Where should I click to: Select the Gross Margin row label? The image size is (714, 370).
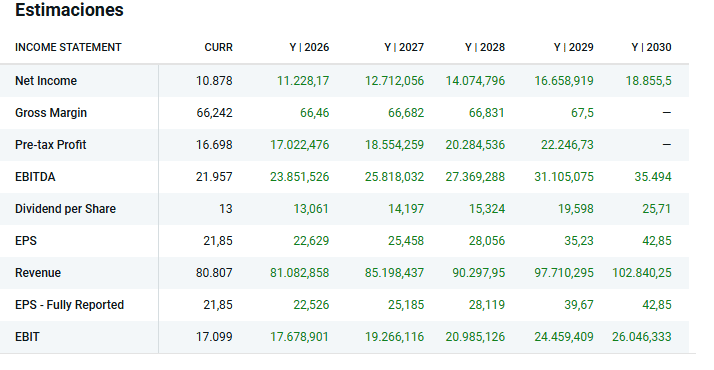coord(51,113)
